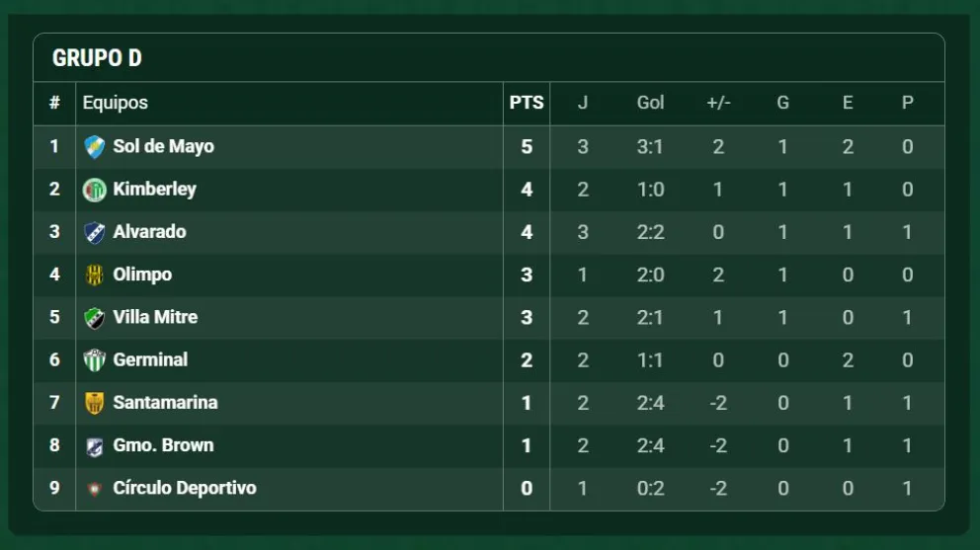
Task: Open the Sol de Mayo team link
Action: pyautogui.click(x=163, y=146)
